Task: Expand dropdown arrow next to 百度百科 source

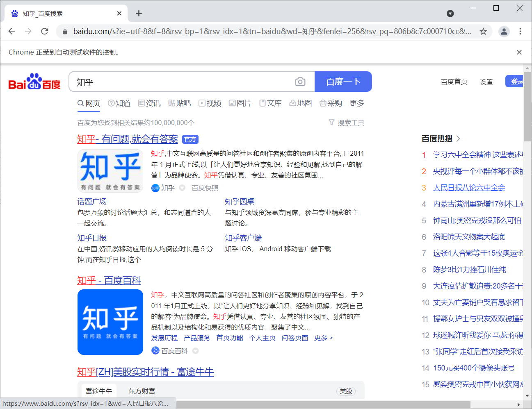Action: pyautogui.click(x=196, y=351)
